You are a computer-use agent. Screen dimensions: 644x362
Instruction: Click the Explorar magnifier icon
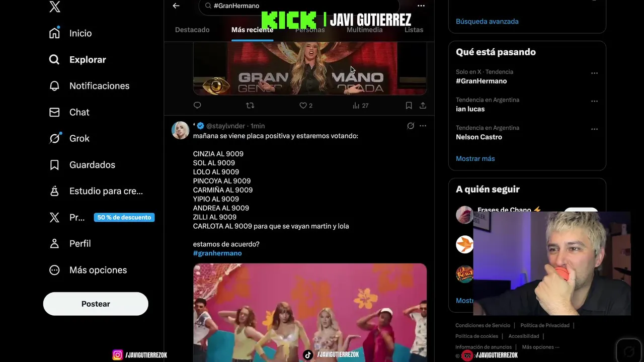[54, 59]
